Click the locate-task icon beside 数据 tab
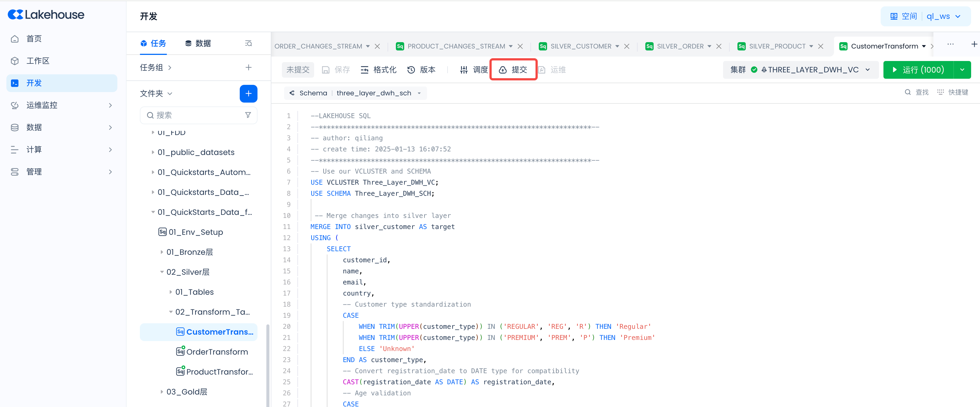980x407 pixels. [x=248, y=43]
